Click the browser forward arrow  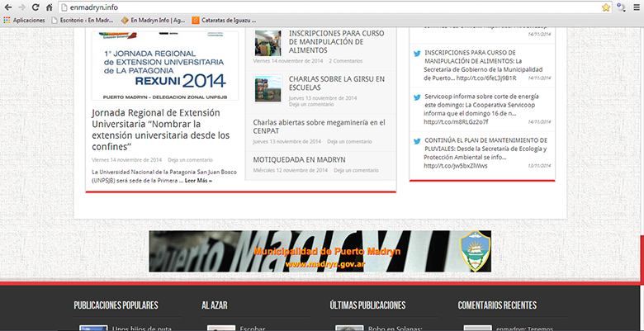[x=21, y=7]
